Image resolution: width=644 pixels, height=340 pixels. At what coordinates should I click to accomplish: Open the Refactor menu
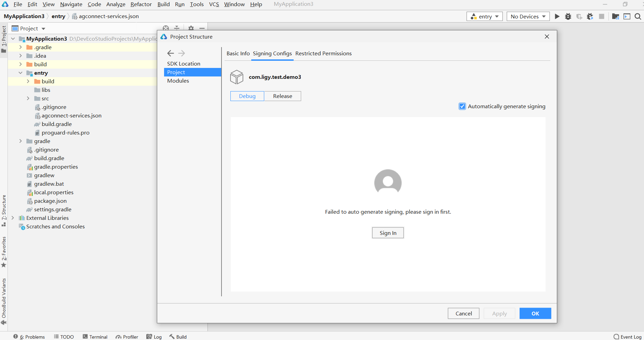pos(141,4)
